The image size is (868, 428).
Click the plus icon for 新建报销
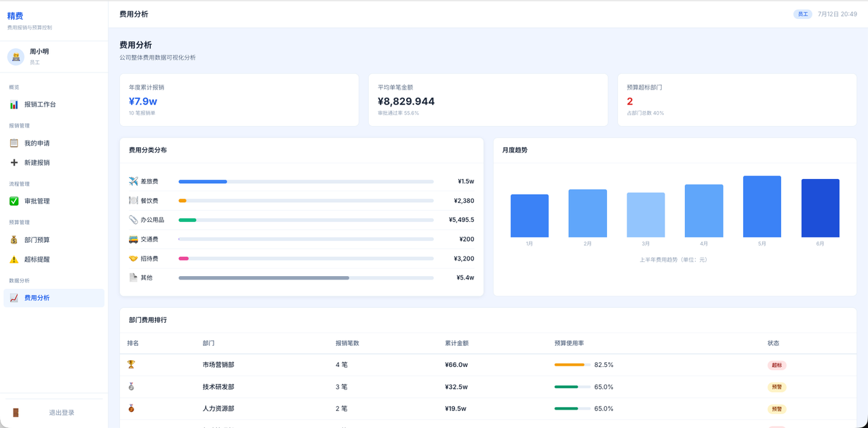click(x=14, y=163)
